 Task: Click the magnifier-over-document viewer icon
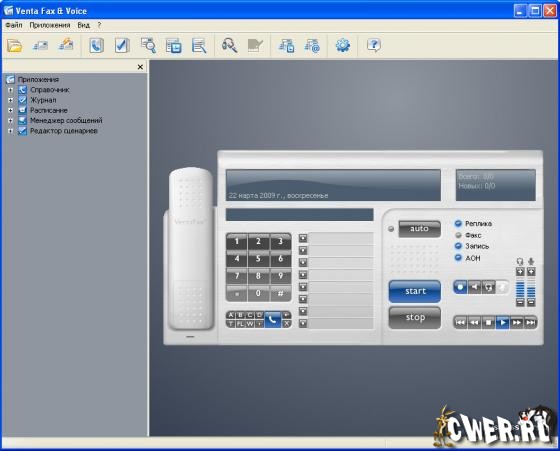148,46
